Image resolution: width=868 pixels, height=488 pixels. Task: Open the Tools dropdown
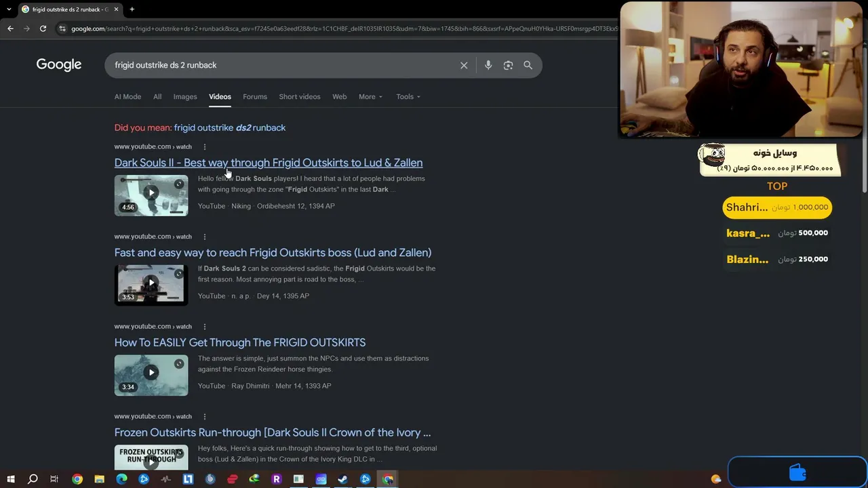pos(408,96)
